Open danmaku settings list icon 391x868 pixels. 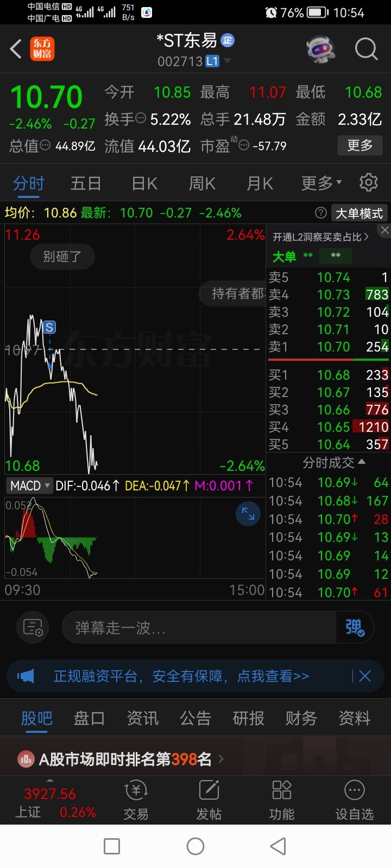(x=33, y=628)
